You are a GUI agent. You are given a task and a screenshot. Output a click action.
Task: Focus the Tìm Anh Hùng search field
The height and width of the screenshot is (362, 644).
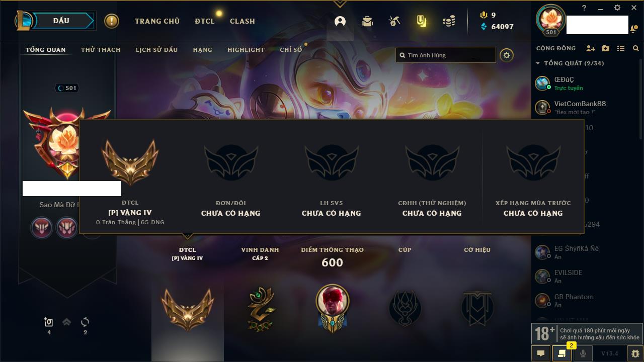click(x=446, y=55)
